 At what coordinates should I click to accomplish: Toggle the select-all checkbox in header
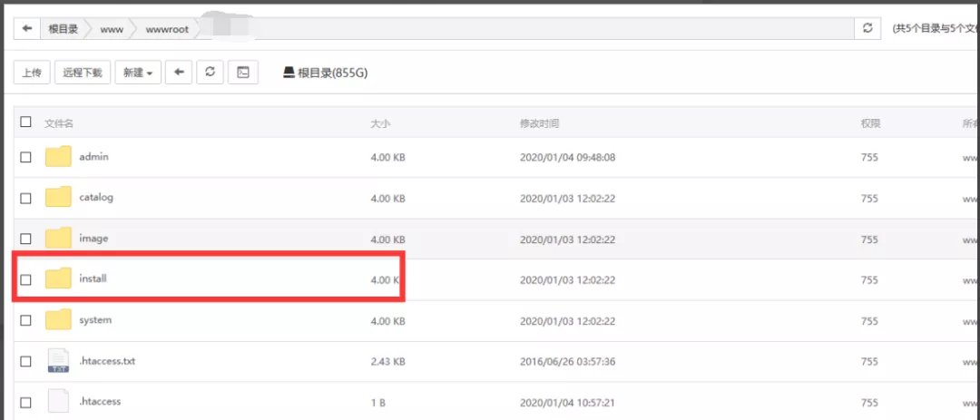point(25,122)
